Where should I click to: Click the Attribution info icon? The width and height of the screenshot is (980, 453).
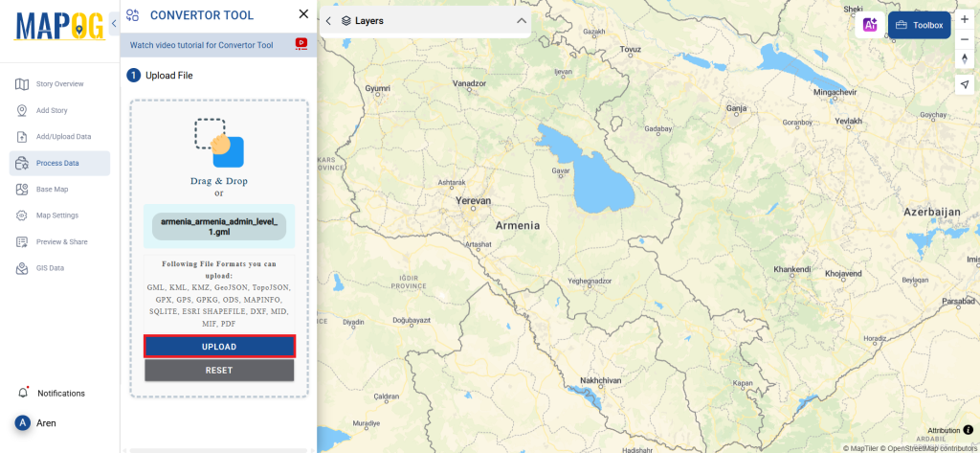(x=969, y=430)
